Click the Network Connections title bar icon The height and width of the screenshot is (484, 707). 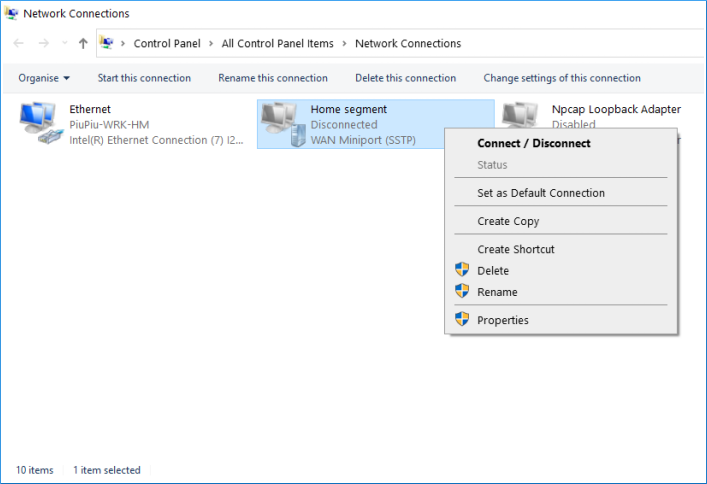click(x=12, y=14)
